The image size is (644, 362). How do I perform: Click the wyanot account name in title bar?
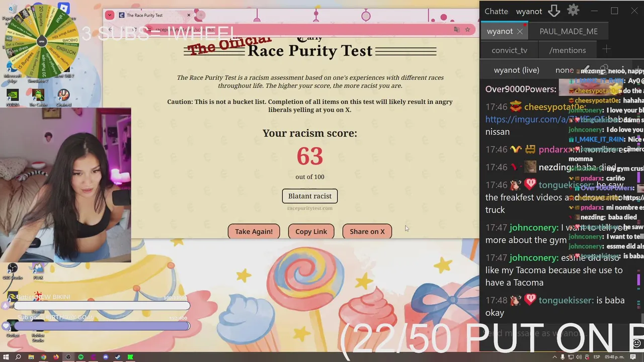(529, 11)
